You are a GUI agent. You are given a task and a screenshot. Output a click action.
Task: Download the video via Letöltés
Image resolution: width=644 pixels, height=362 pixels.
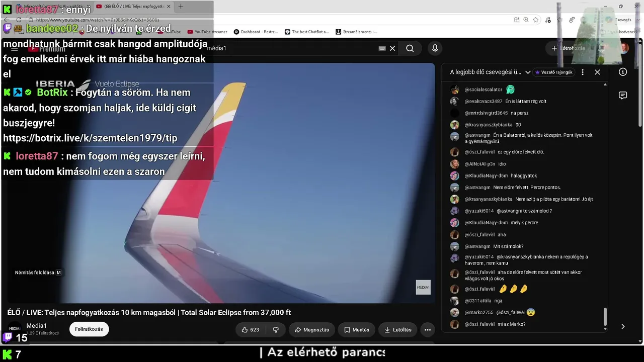click(x=398, y=330)
